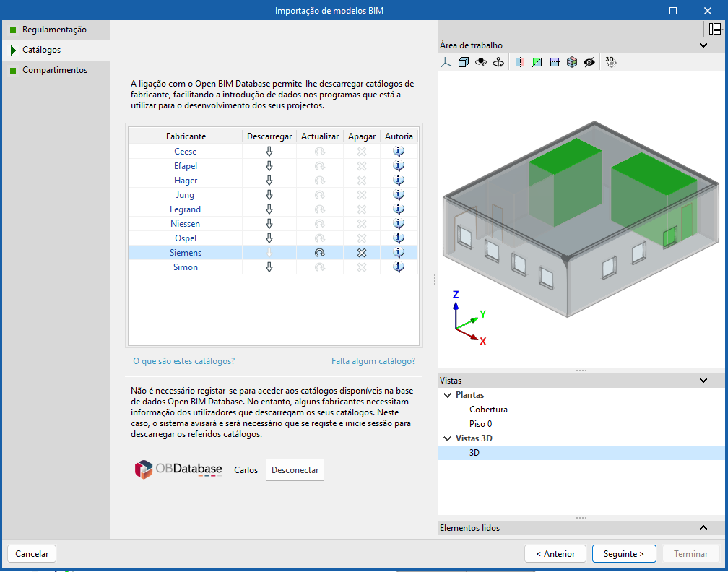Click the OBDatabase logo
728x572 pixels.
[x=178, y=469]
